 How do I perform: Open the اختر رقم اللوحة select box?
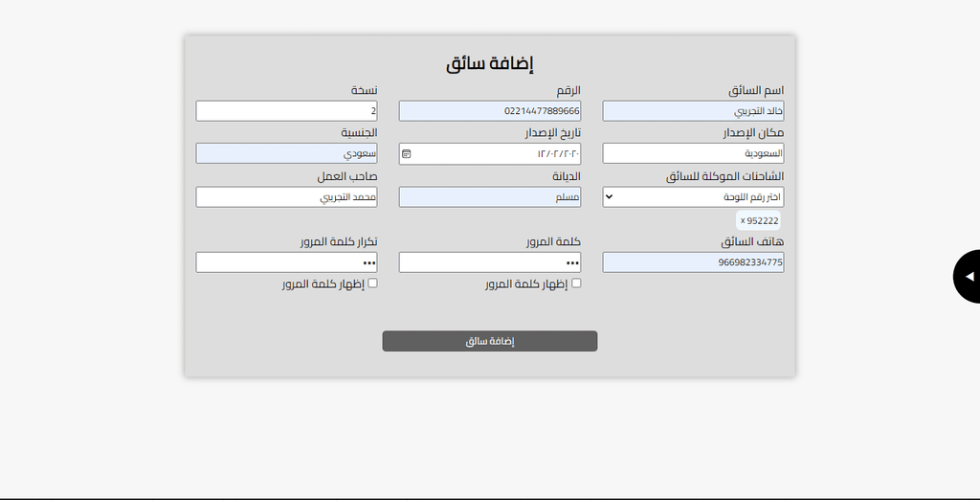[x=693, y=197]
